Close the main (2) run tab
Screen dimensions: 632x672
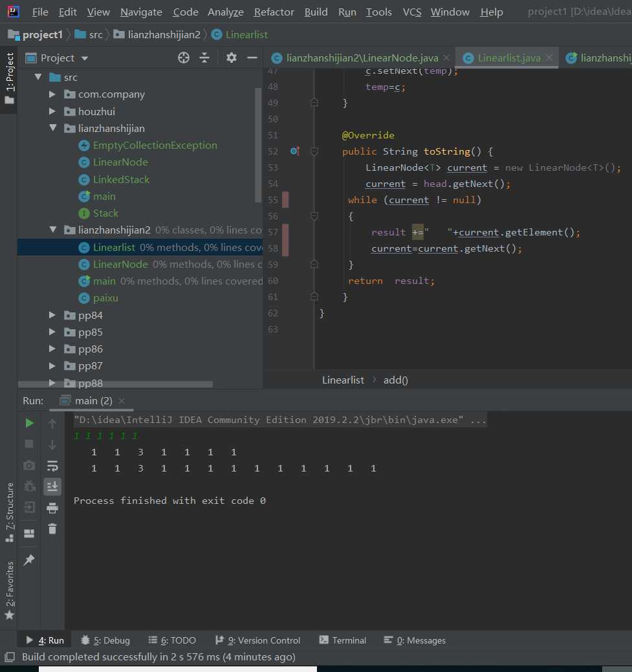(122, 401)
